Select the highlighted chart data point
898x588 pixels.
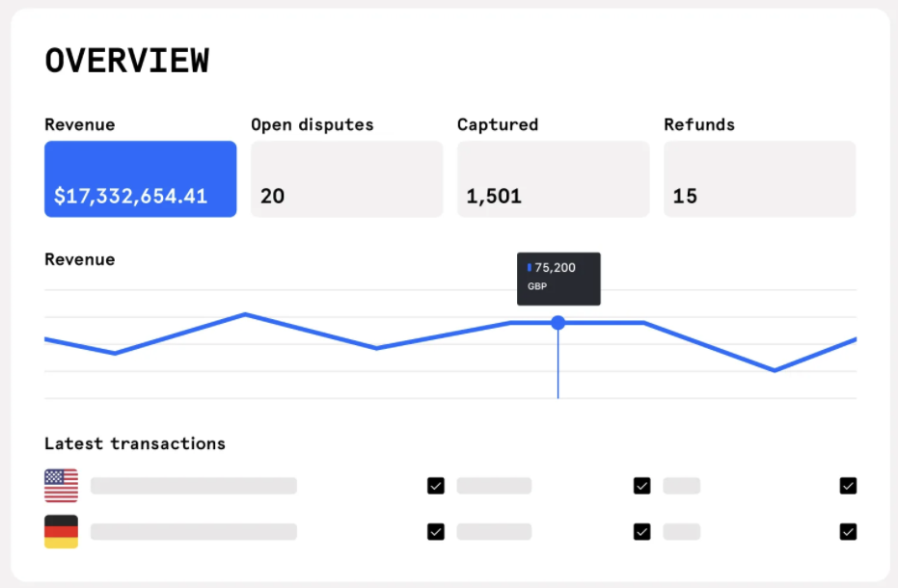(x=558, y=323)
